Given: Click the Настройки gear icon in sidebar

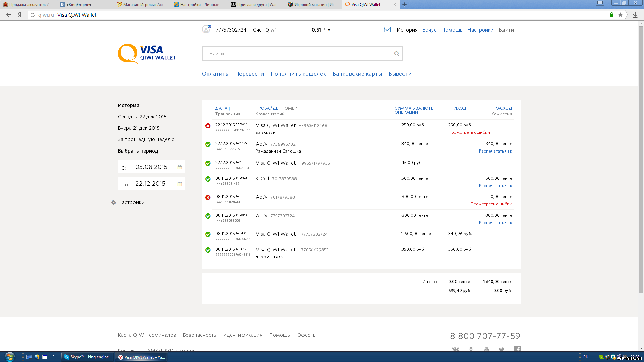Looking at the screenshot, I should click(x=114, y=202).
